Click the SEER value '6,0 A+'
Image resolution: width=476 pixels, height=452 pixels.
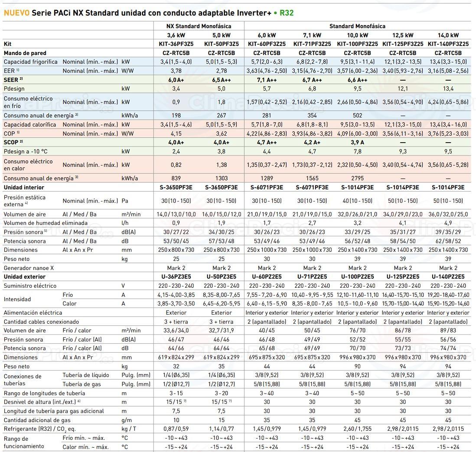pos(176,80)
